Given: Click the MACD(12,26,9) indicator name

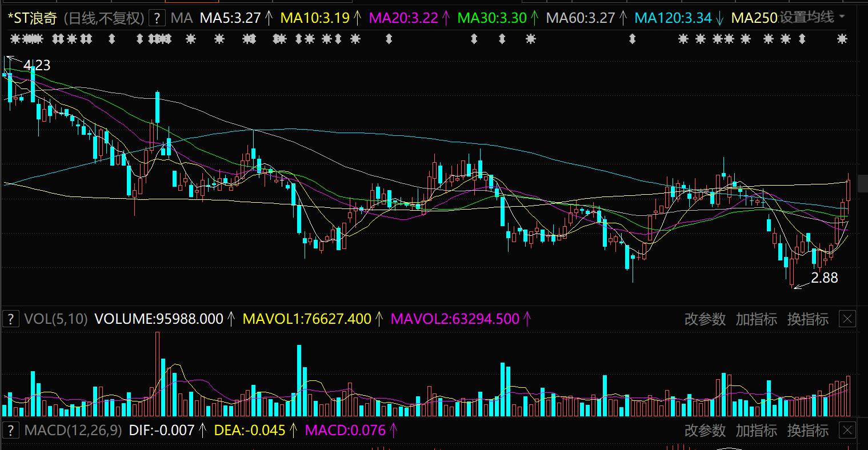Looking at the screenshot, I should coord(73,430).
